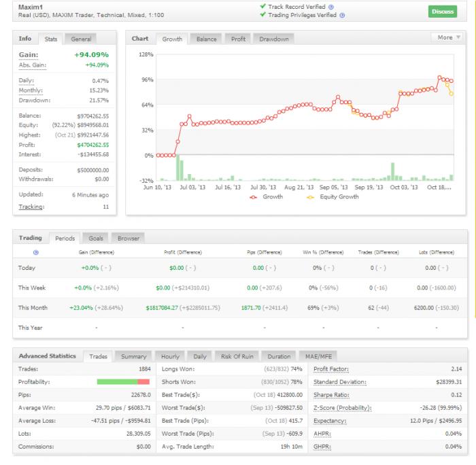Switch to the Stats tab

pos(51,39)
